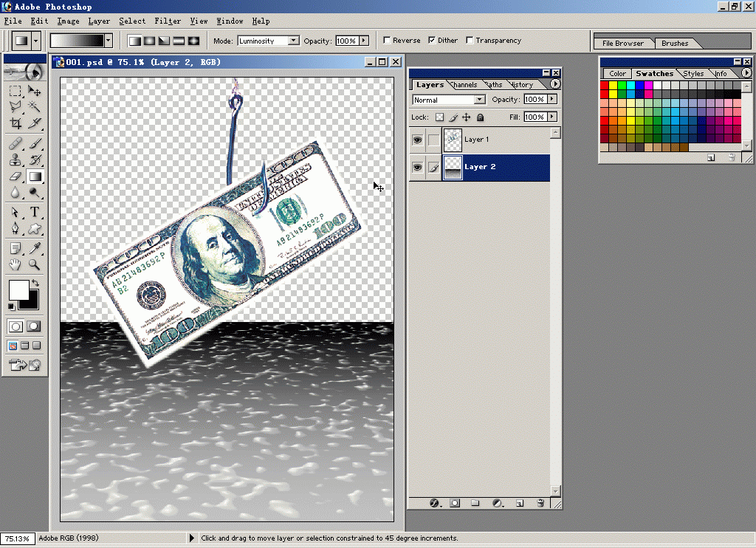Select the Dodge tool

coord(34,193)
